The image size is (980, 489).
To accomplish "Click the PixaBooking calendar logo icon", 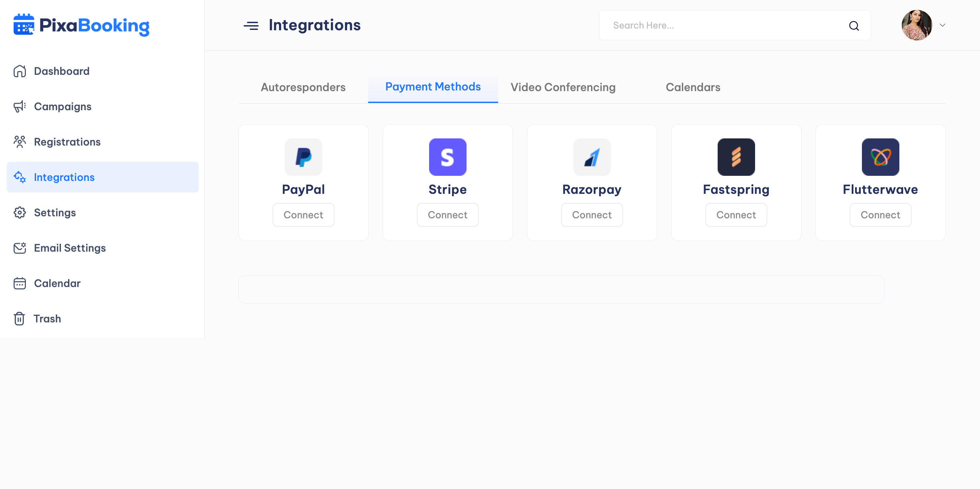I will (x=23, y=25).
